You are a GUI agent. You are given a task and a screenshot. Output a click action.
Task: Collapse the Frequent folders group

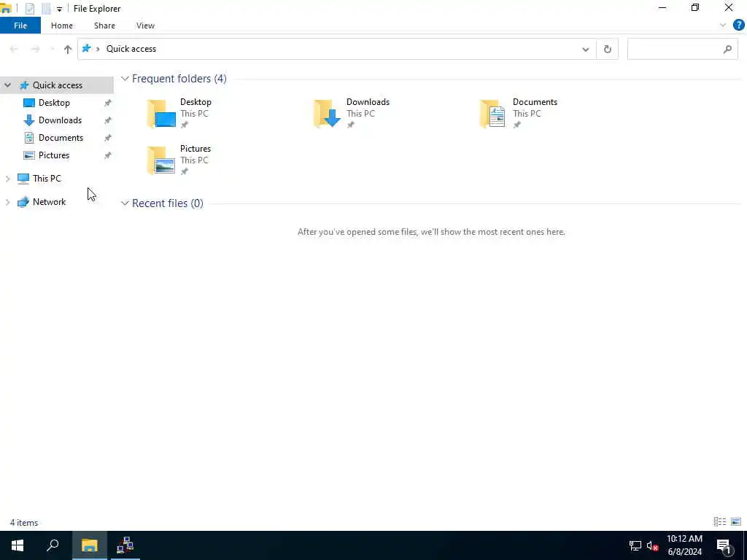click(x=125, y=79)
